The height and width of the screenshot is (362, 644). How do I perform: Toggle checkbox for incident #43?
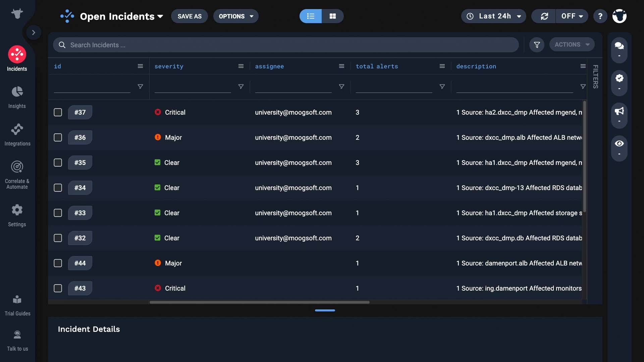58,288
